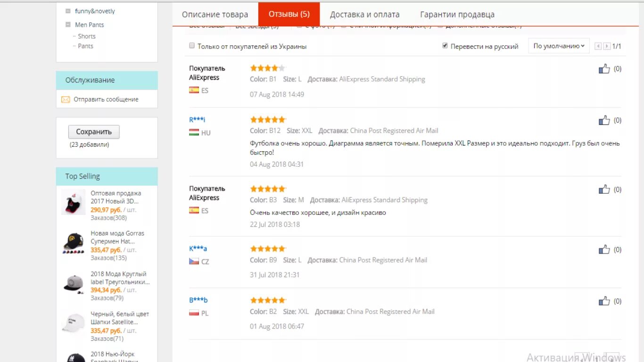Click the (23 добавили) count text
644x362 pixels.
(x=89, y=145)
